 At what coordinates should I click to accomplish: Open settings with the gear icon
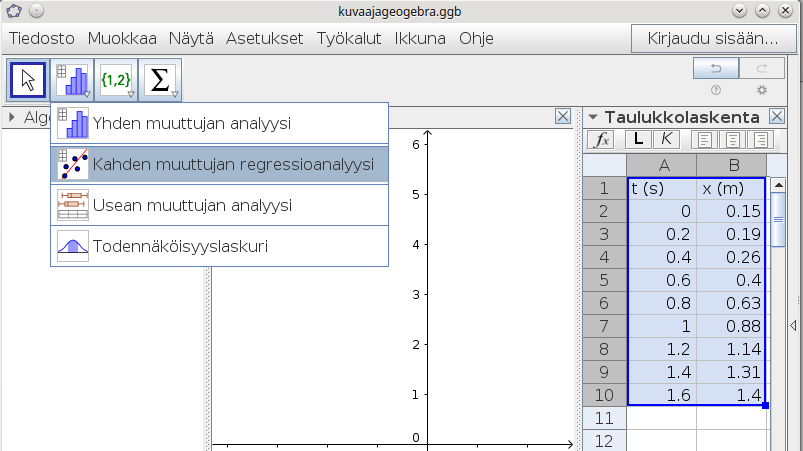pos(761,90)
